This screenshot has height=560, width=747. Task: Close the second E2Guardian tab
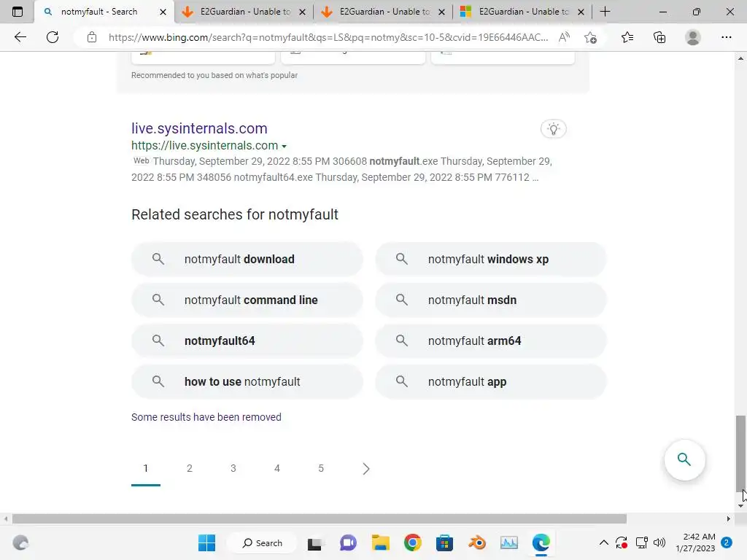[x=441, y=12]
